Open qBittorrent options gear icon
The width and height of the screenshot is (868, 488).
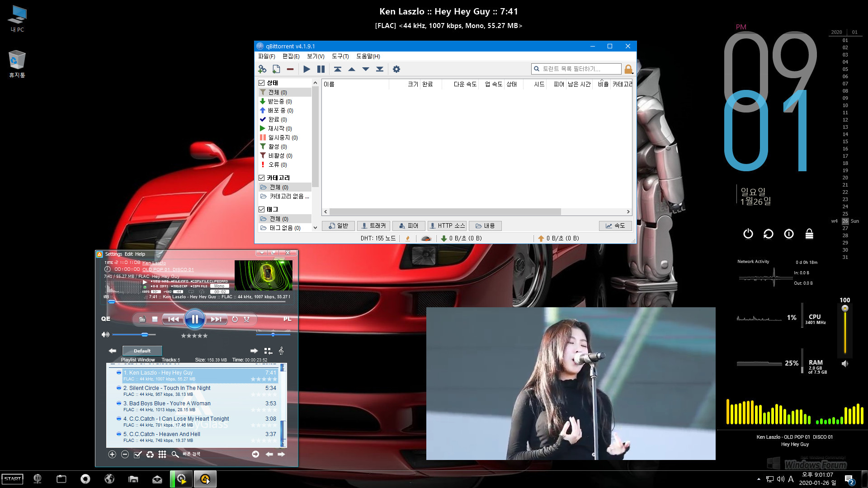pyautogui.click(x=396, y=69)
